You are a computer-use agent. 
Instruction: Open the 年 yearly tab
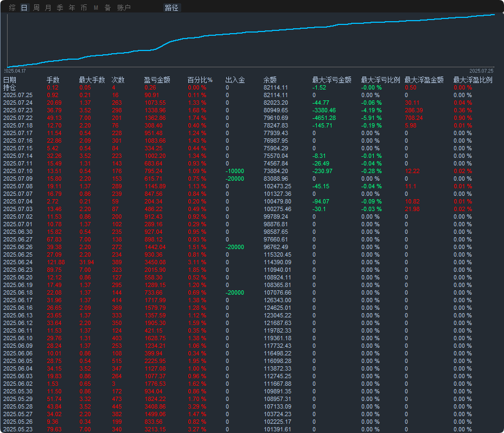[x=72, y=8]
